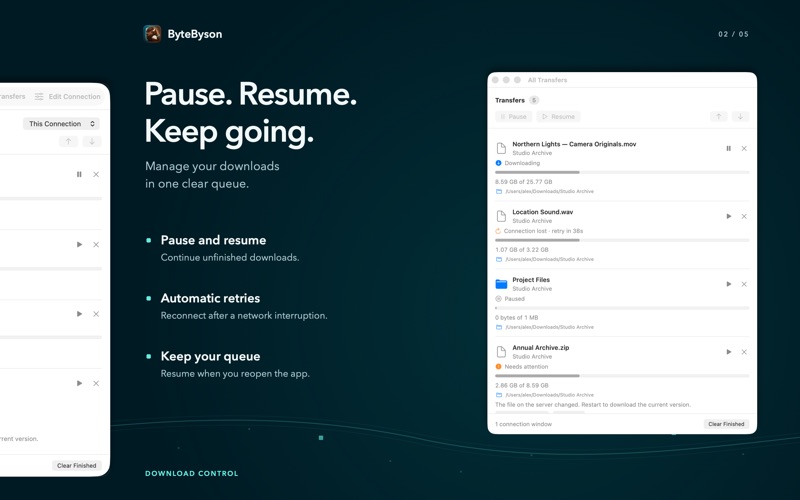Click the blue Project Files folder icon
Screen dimensions: 800x500
(501, 284)
